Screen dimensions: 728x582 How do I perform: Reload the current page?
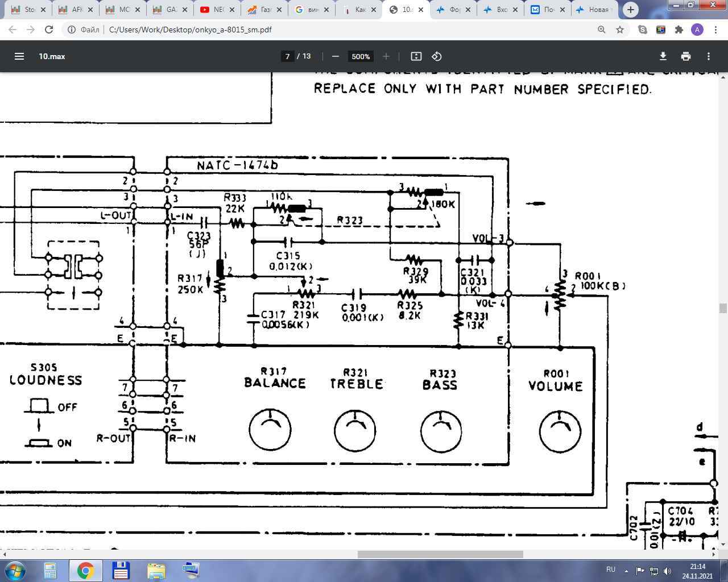tap(49, 30)
